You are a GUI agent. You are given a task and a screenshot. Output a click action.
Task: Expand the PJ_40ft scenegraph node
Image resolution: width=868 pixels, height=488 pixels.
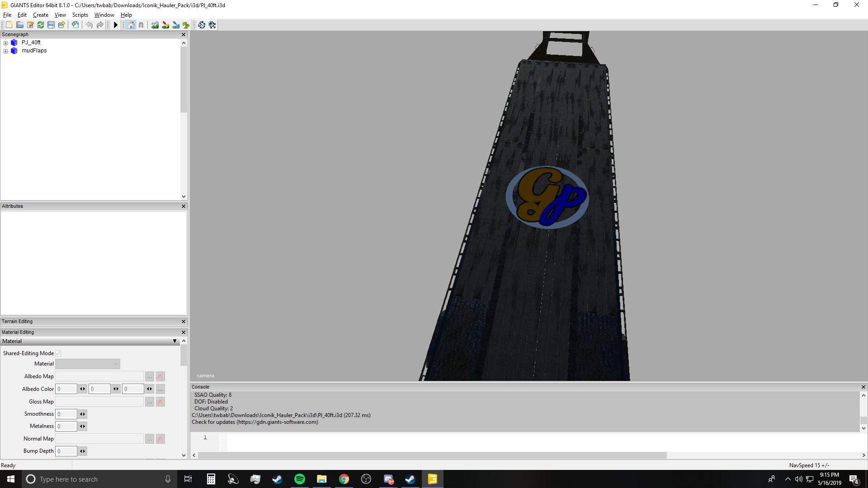click(5, 43)
